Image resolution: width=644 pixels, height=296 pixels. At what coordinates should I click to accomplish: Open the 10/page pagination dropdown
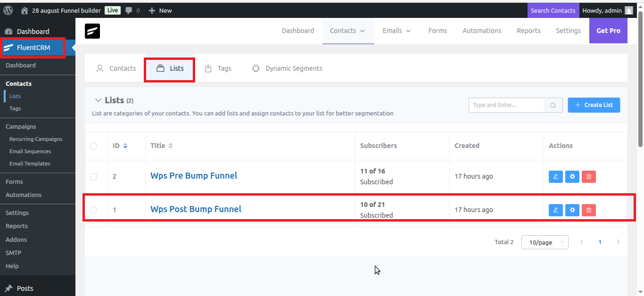click(x=545, y=242)
